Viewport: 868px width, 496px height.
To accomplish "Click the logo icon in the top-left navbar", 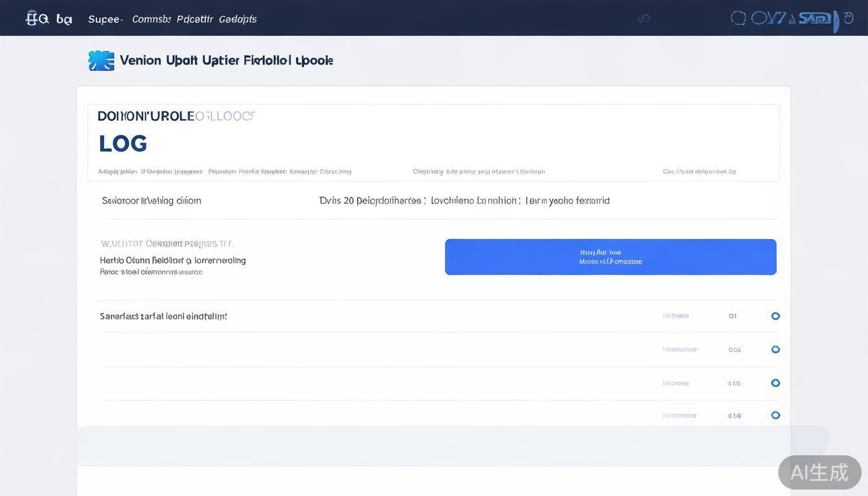I will (x=37, y=18).
